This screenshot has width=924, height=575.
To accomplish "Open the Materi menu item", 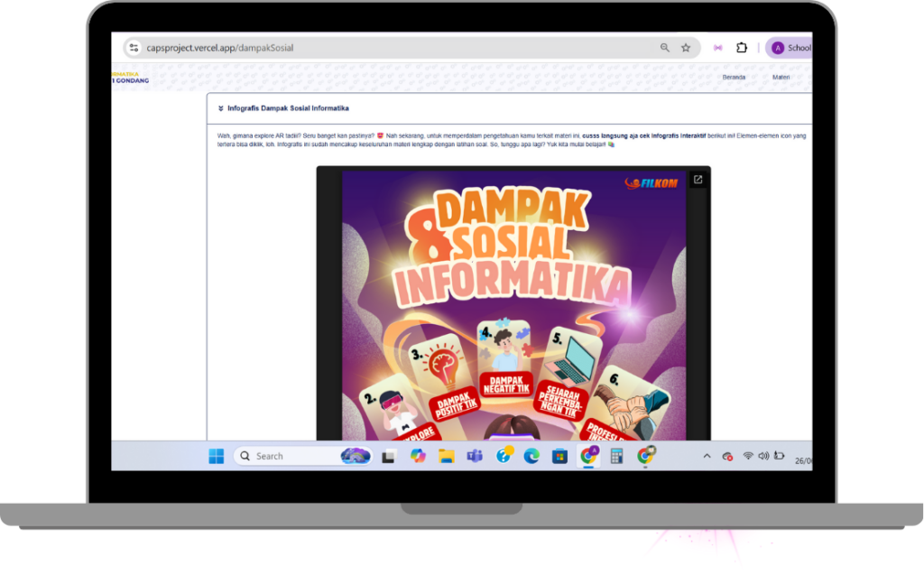I will click(x=781, y=78).
